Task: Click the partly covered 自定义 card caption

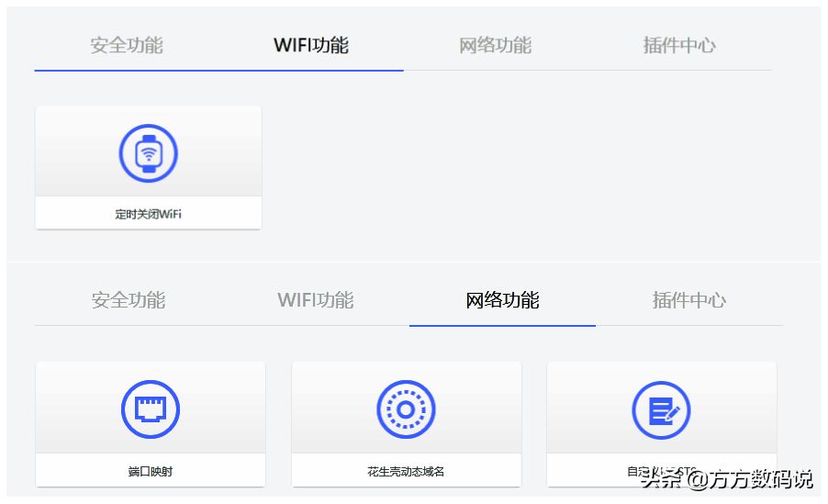Action: tap(662, 471)
